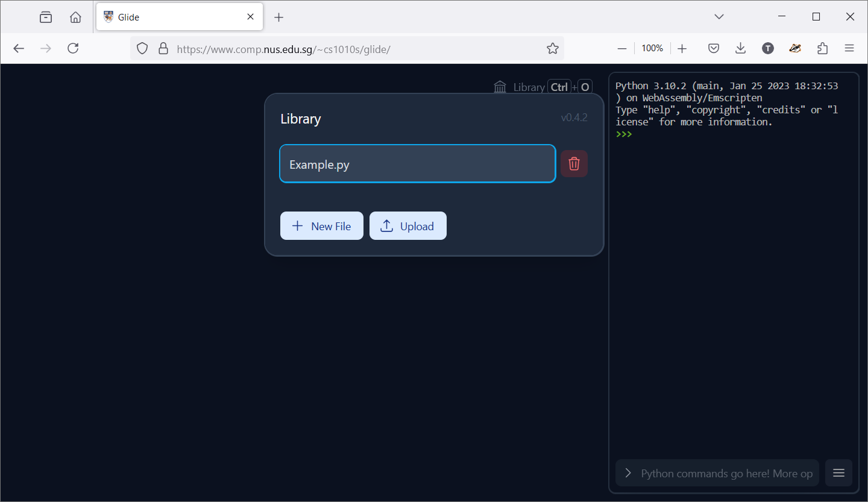Open the Firefox View icon
Image resolution: width=868 pixels, height=502 pixels.
pos(46,17)
